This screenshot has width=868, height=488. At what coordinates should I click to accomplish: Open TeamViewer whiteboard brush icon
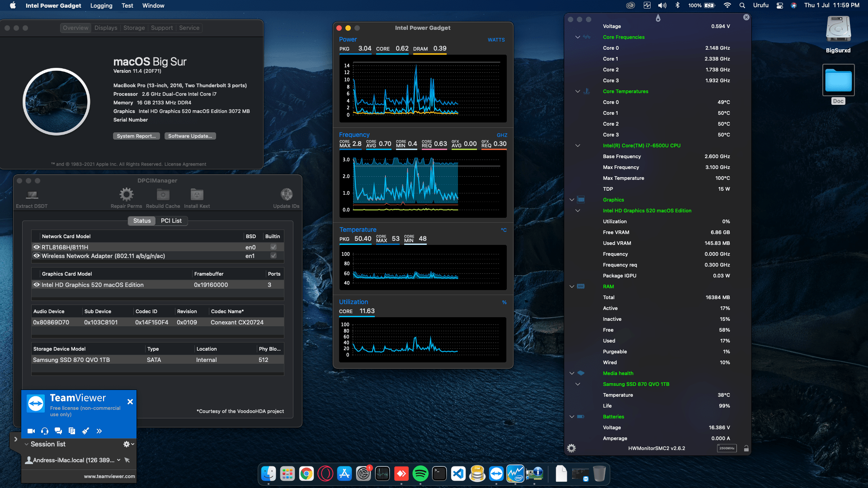click(85, 431)
